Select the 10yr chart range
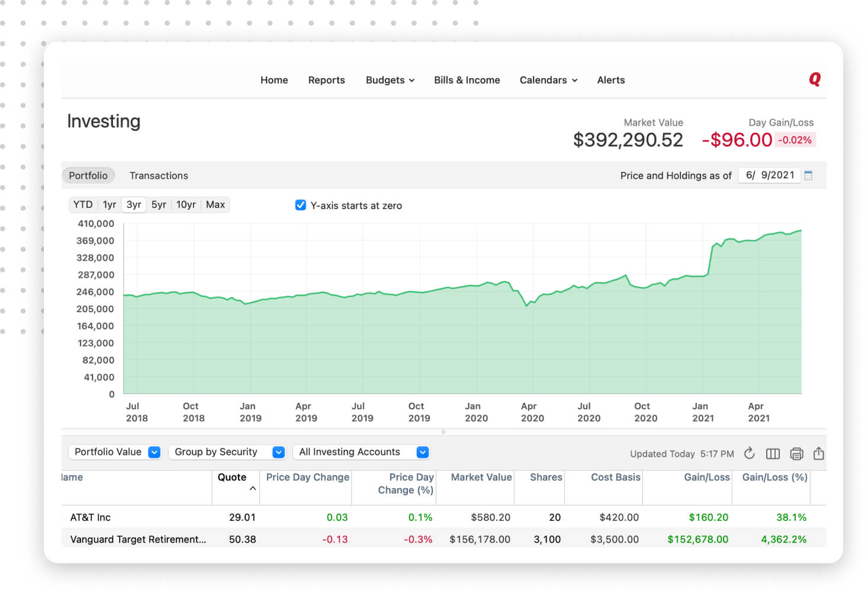Image resolution: width=868 pixels, height=593 pixels. click(186, 204)
